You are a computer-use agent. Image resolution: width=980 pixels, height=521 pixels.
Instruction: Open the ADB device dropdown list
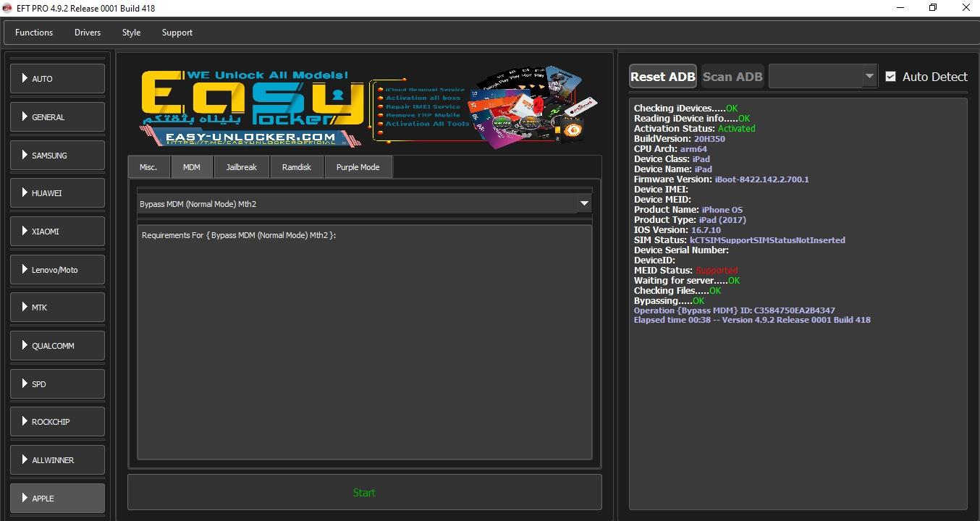[x=823, y=77]
